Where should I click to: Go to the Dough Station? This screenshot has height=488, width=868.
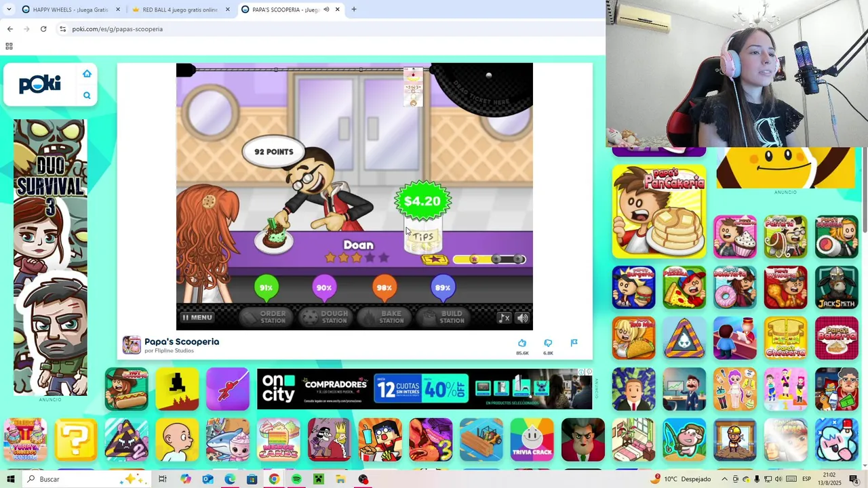tap(325, 317)
